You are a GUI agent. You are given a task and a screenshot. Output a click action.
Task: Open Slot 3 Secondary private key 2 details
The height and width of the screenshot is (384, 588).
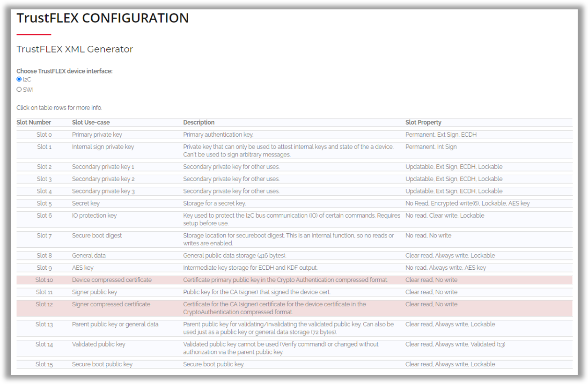click(103, 179)
